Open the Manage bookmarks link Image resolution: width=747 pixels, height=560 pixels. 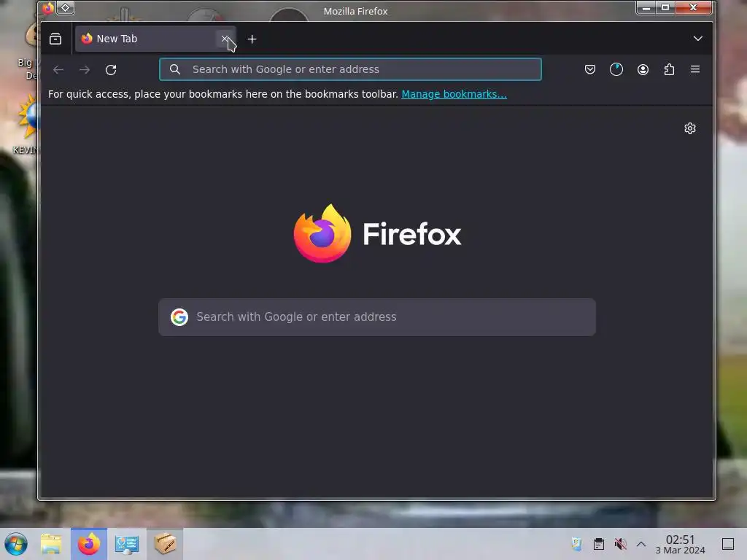(454, 94)
